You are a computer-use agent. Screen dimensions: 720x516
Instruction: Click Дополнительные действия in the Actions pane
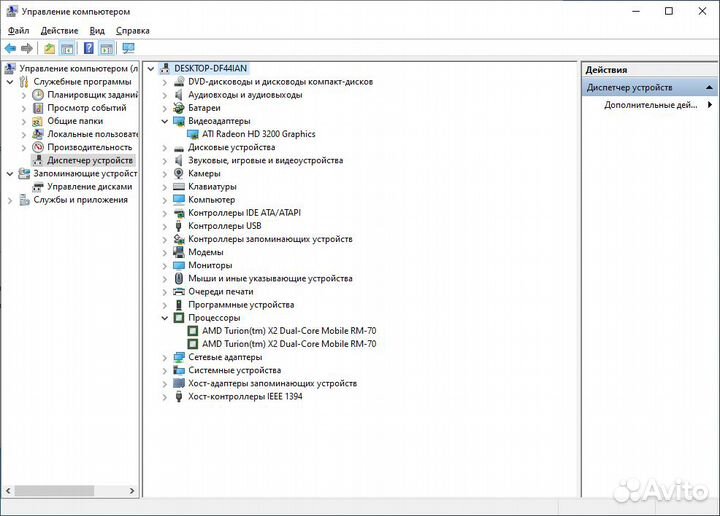click(x=650, y=105)
